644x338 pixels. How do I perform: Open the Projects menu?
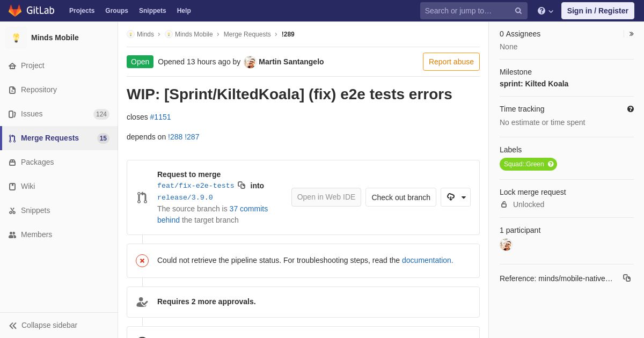[82, 11]
